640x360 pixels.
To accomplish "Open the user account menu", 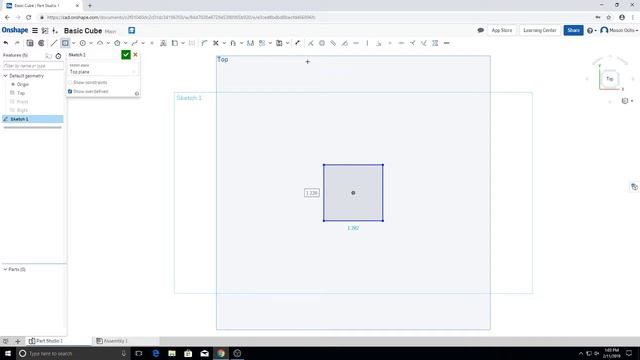I will [619, 30].
